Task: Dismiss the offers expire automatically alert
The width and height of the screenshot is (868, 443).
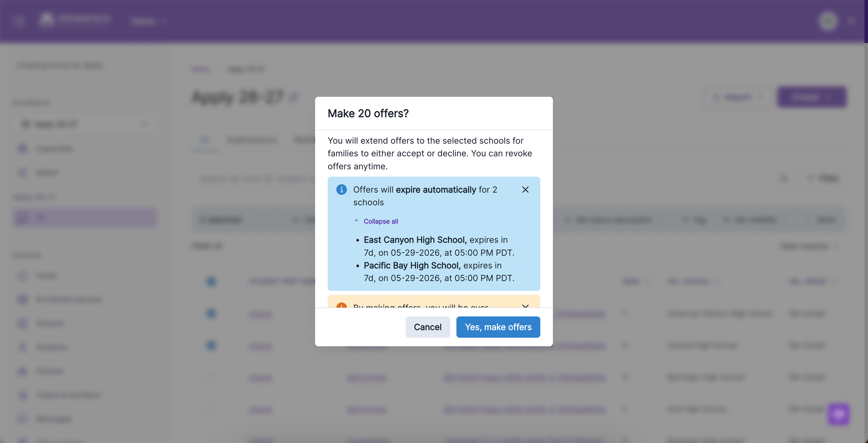Action: (x=525, y=189)
